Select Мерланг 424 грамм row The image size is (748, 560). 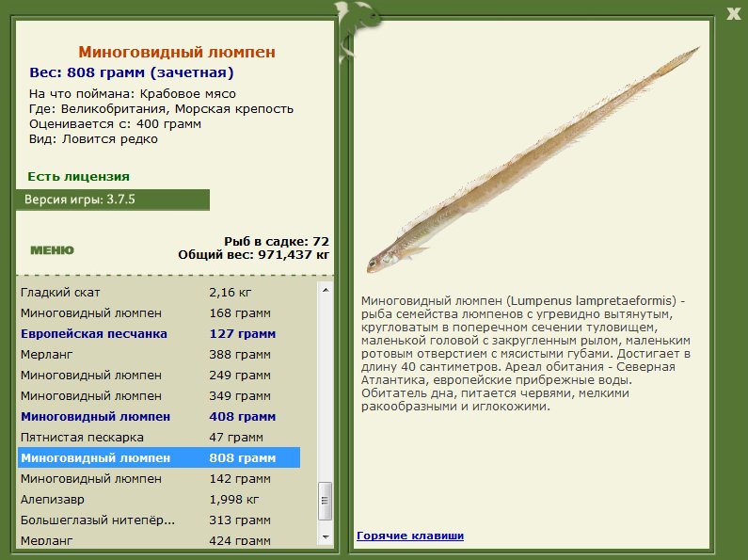pos(159,540)
